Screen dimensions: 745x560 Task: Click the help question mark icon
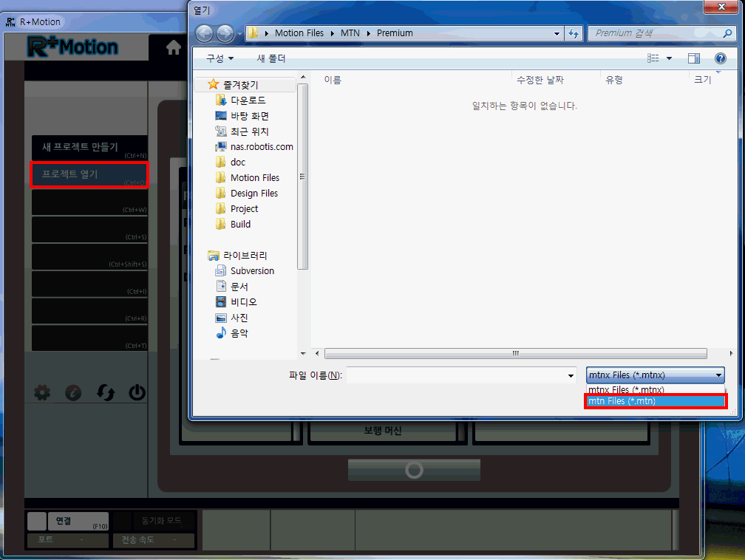pos(720,58)
